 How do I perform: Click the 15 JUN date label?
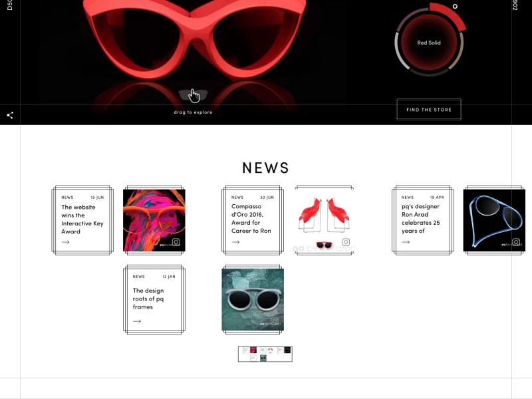pos(97,198)
